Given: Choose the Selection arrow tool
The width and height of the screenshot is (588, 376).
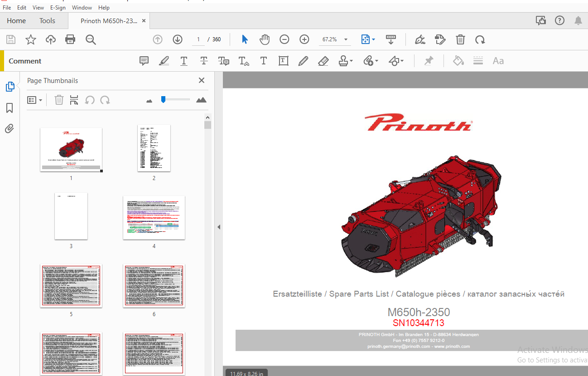Looking at the screenshot, I should [x=245, y=39].
